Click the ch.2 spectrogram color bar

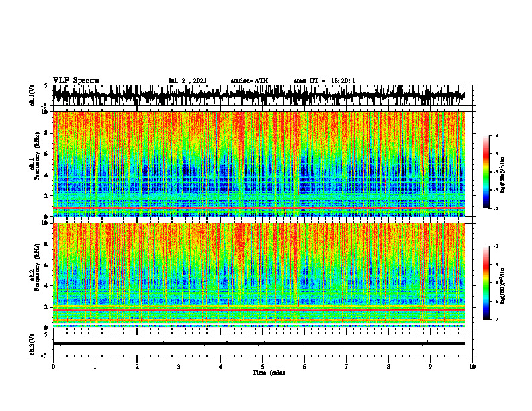click(486, 283)
